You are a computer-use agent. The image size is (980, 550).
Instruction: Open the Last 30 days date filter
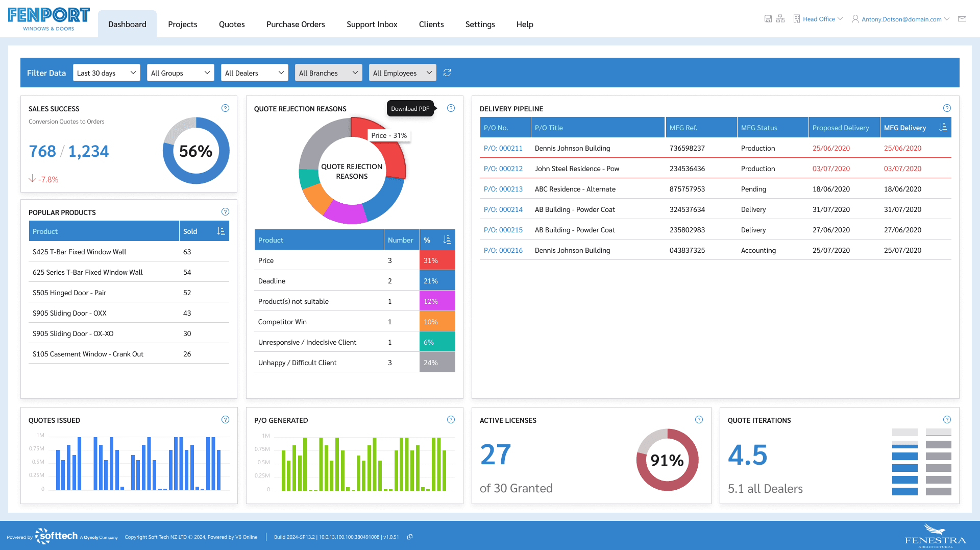tap(106, 73)
